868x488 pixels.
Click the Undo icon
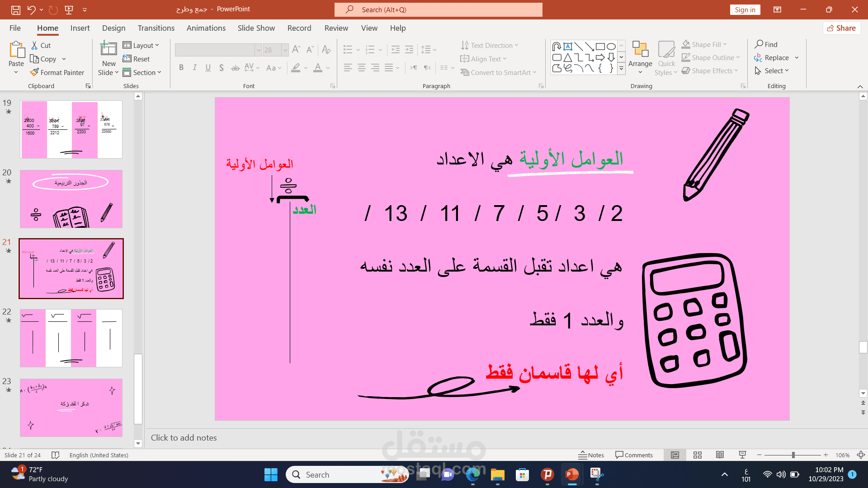pos(31,9)
